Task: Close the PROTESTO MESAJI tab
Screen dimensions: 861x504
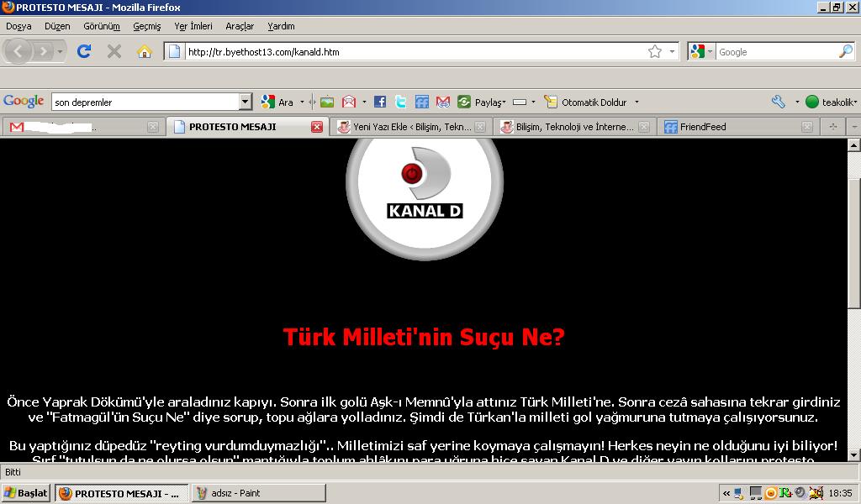Action: pyautogui.click(x=317, y=127)
